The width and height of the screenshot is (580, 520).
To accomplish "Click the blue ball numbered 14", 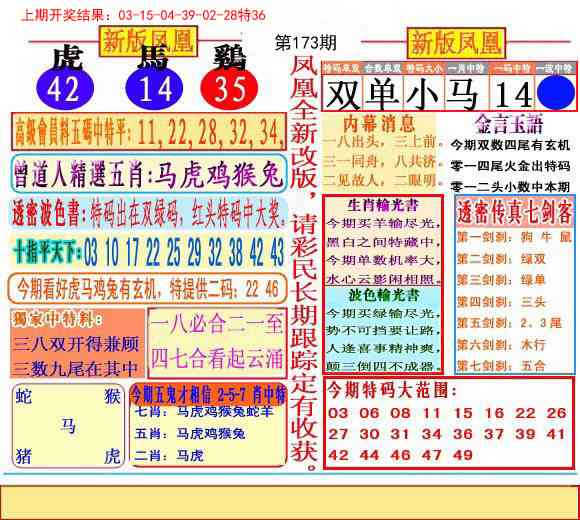I will [154, 89].
